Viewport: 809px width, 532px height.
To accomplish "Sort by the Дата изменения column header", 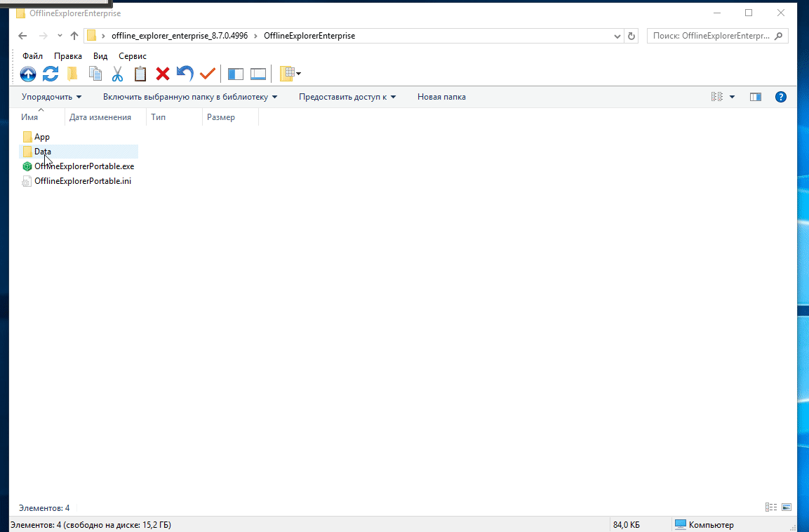I will (x=106, y=117).
